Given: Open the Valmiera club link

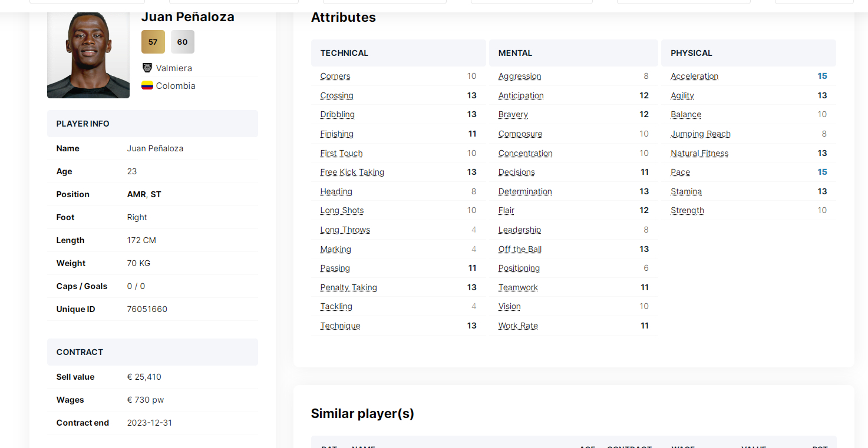Looking at the screenshot, I should (174, 68).
